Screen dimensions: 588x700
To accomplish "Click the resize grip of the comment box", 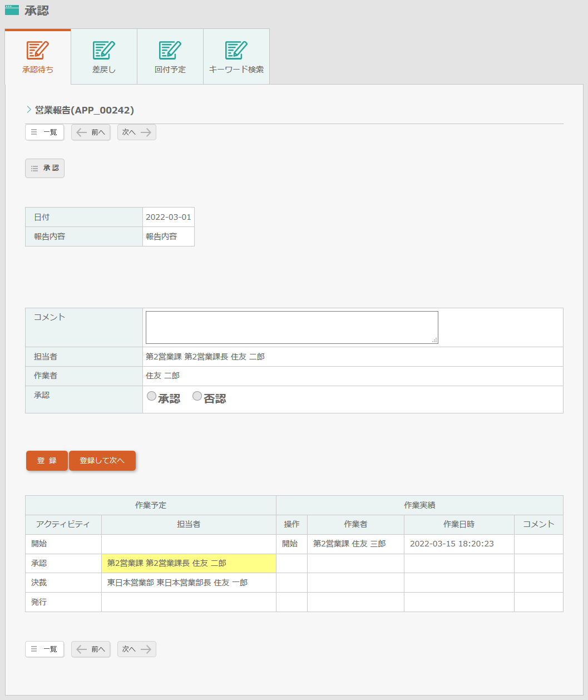I will tap(434, 340).
